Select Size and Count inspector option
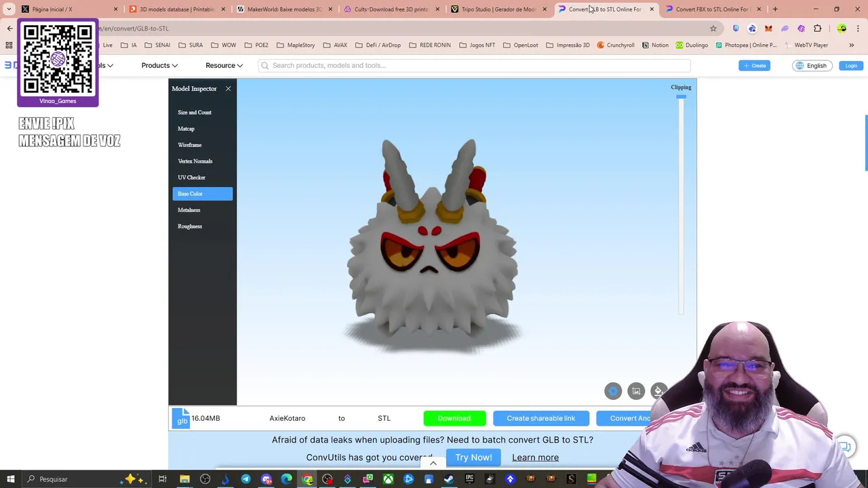868x488 pixels. [202, 113]
